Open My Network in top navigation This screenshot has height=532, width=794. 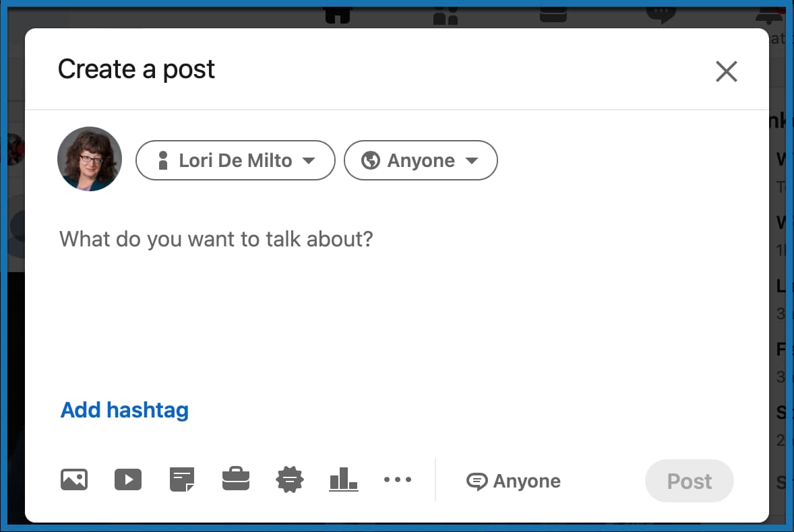[x=445, y=12]
